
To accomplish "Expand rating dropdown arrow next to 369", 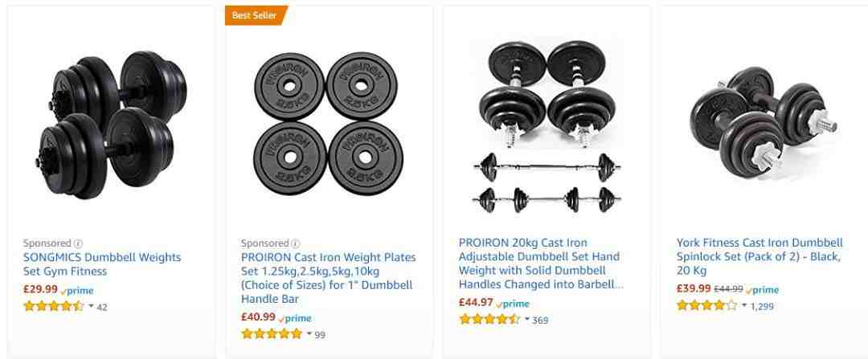I will click(x=527, y=320).
